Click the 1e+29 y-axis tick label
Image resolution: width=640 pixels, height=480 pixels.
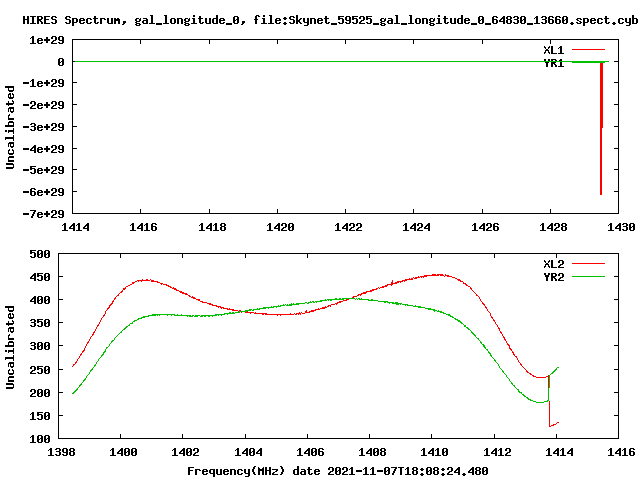47,40
